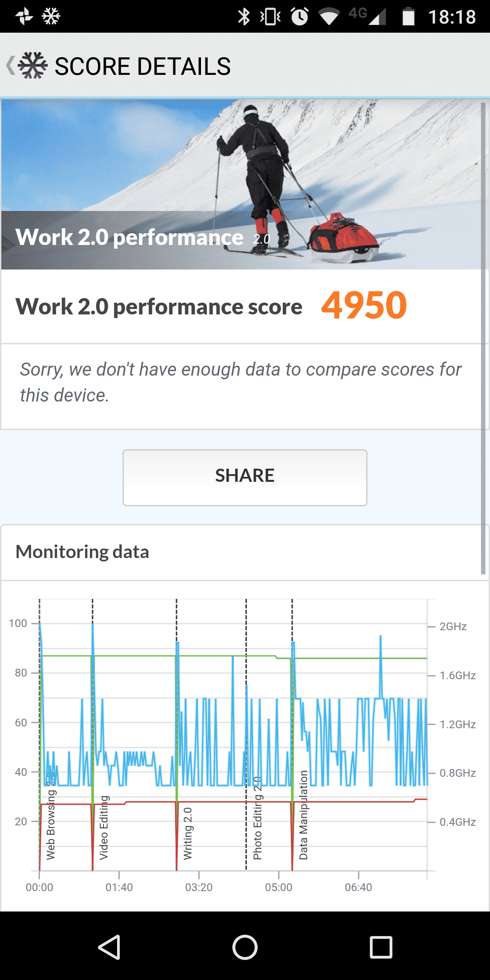
Task: Tap the PCMark snowflake logo in header
Action: point(33,66)
